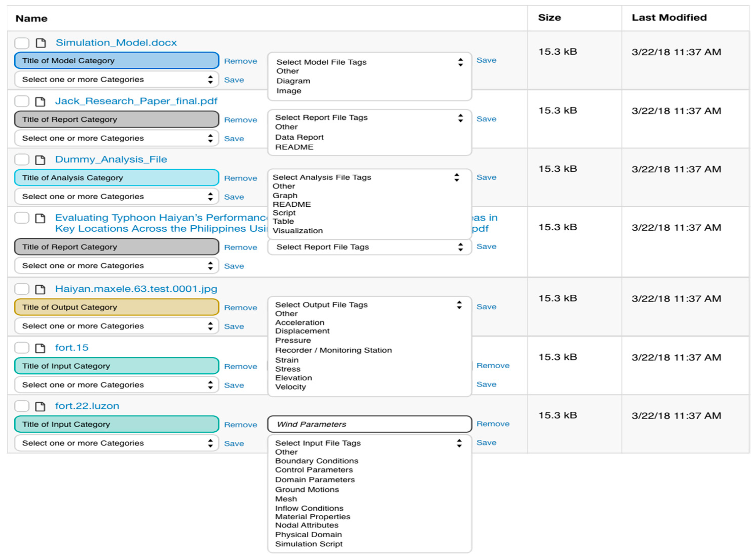Check the box for Simulation_Model.docx
The image size is (756, 559).
coord(22,43)
